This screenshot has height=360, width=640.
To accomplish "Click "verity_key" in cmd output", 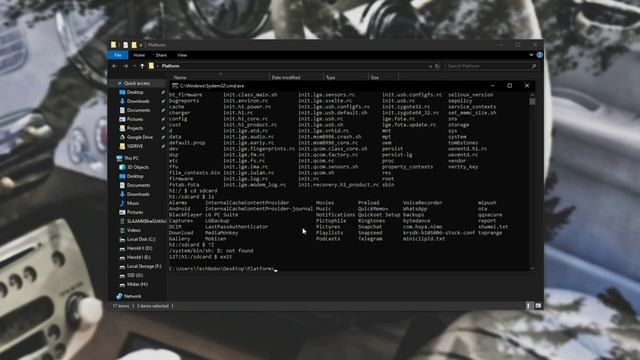I will coord(463,167).
